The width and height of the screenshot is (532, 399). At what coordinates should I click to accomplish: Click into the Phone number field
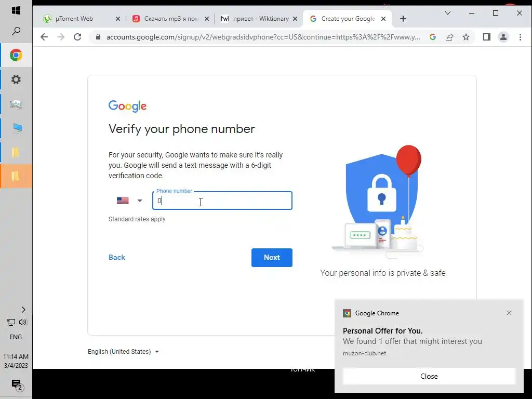click(x=222, y=201)
